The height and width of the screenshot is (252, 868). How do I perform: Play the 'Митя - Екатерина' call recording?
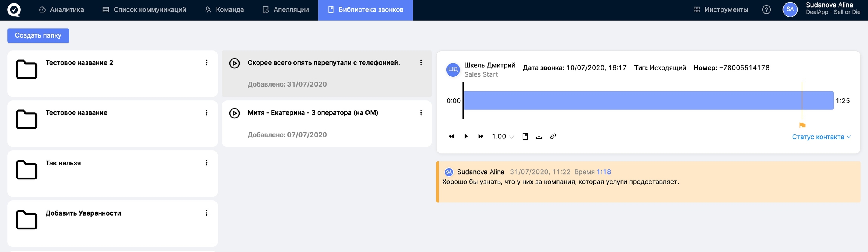click(x=234, y=113)
